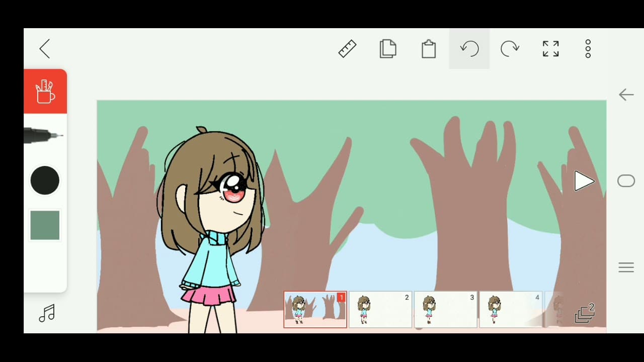Play the animation

pos(584,181)
